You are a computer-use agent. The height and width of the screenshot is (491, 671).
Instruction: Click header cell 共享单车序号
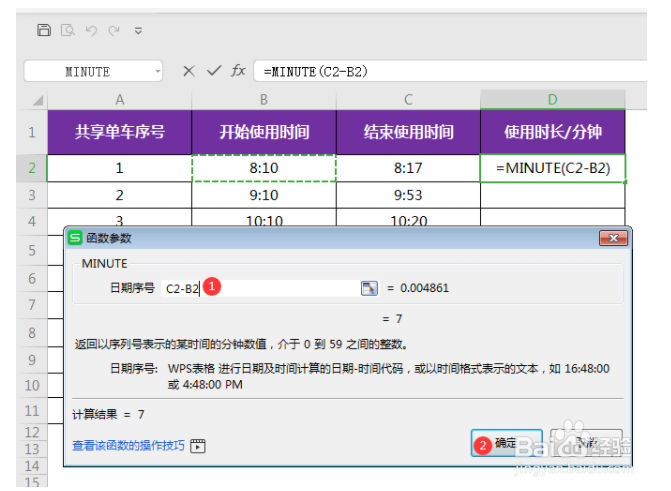(119, 132)
